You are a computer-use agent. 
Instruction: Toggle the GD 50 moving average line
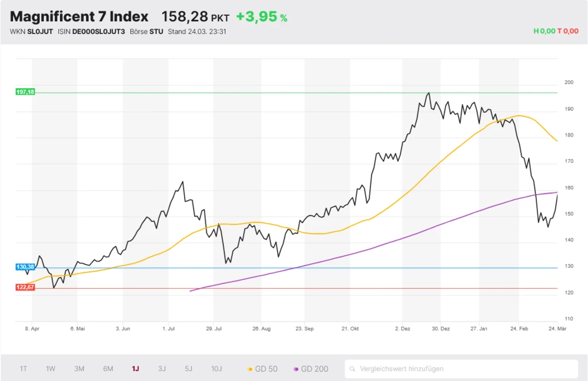point(266,368)
